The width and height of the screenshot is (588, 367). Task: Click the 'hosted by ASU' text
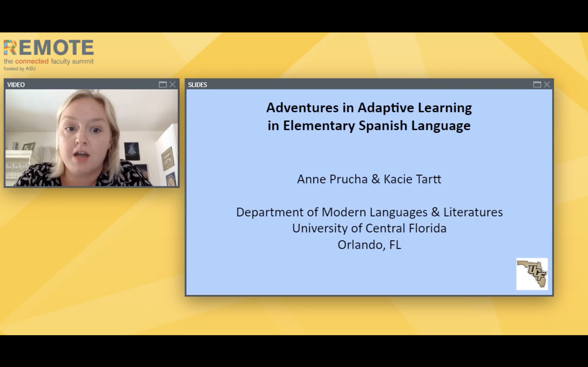[x=19, y=69]
